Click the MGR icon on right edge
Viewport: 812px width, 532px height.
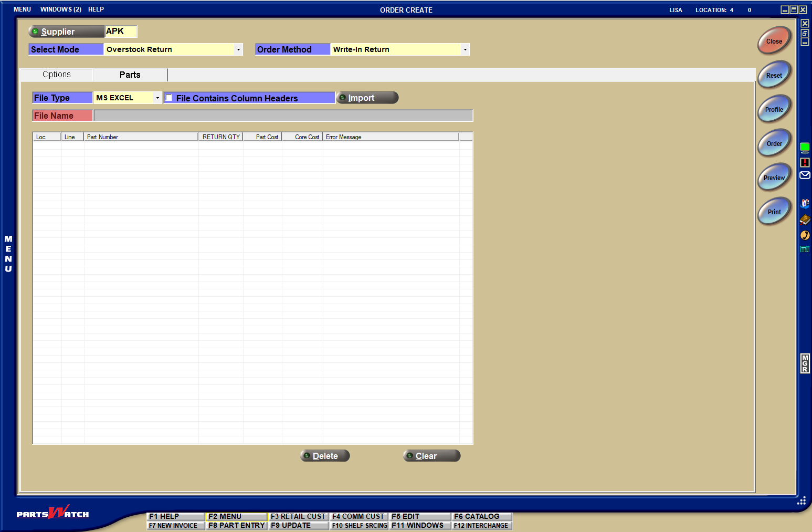pos(805,363)
